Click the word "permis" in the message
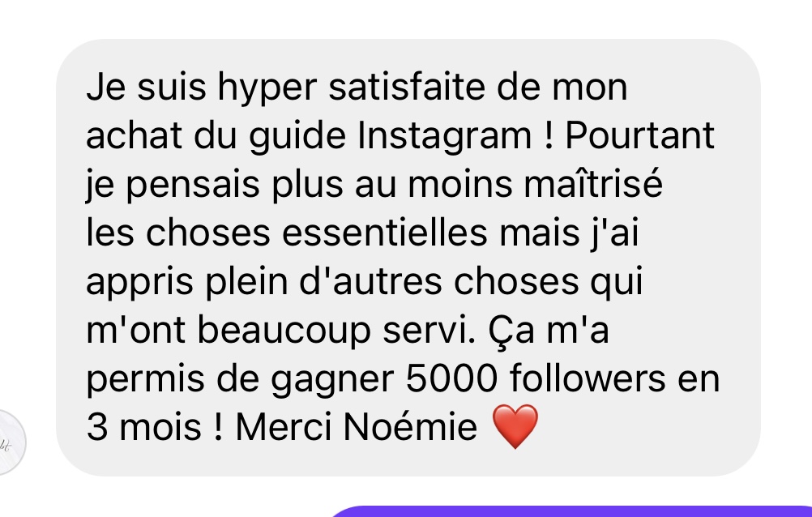Viewport: 812px width, 517px height. (145, 380)
